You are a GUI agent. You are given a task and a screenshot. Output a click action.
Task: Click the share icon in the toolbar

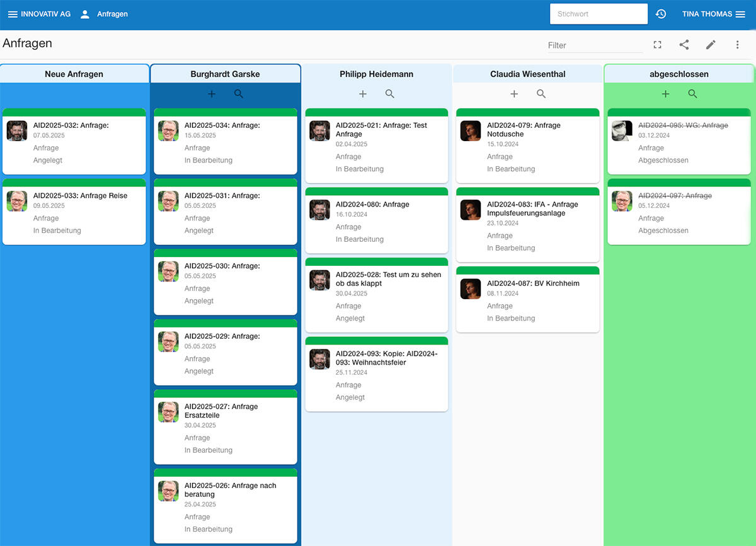pyautogui.click(x=684, y=45)
